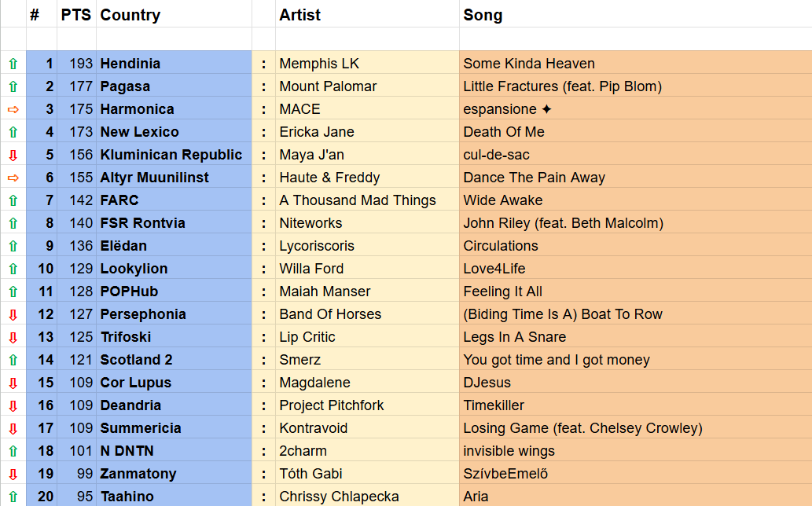The width and height of the screenshot is (812, 506).
Task: Click the green up arrow beside Taahino
Action: [13, 497]
